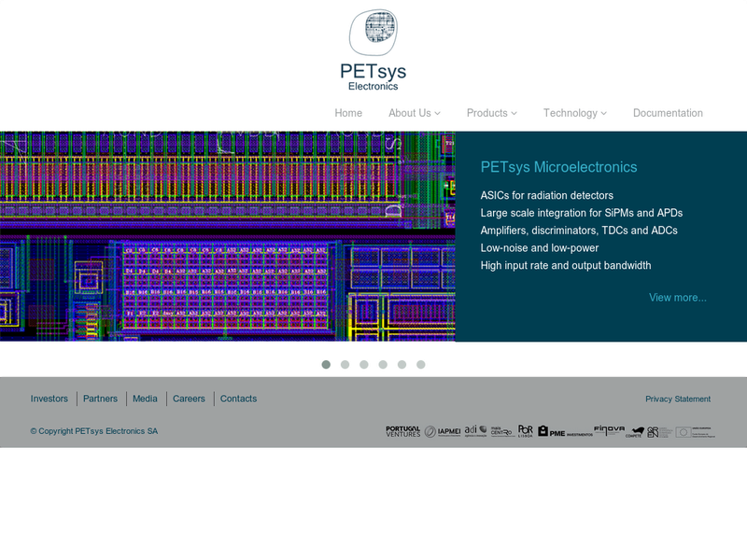
Task: Open the Privacy Statement link
Action: click(678, 399)
